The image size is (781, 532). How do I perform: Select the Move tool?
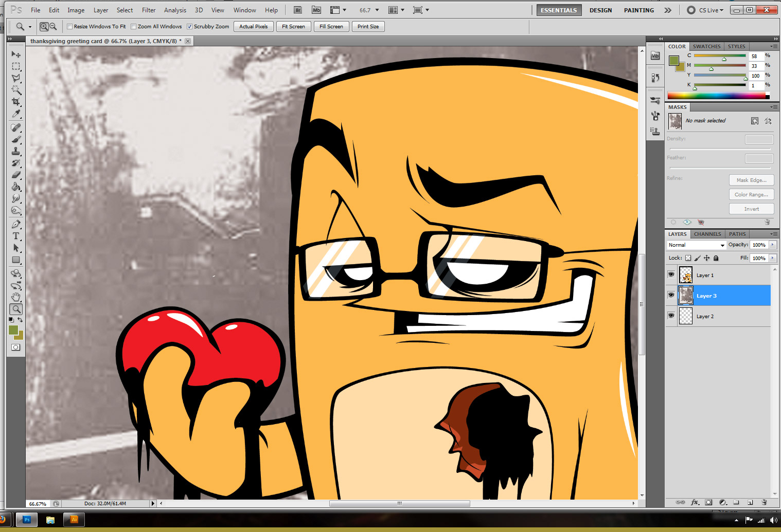tap(16, 54)
